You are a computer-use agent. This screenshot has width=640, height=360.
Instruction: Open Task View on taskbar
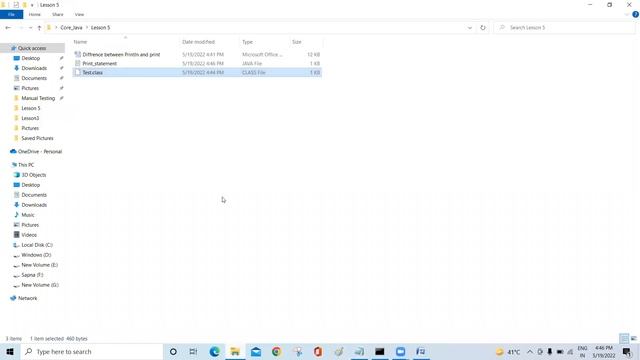point(193,351)
